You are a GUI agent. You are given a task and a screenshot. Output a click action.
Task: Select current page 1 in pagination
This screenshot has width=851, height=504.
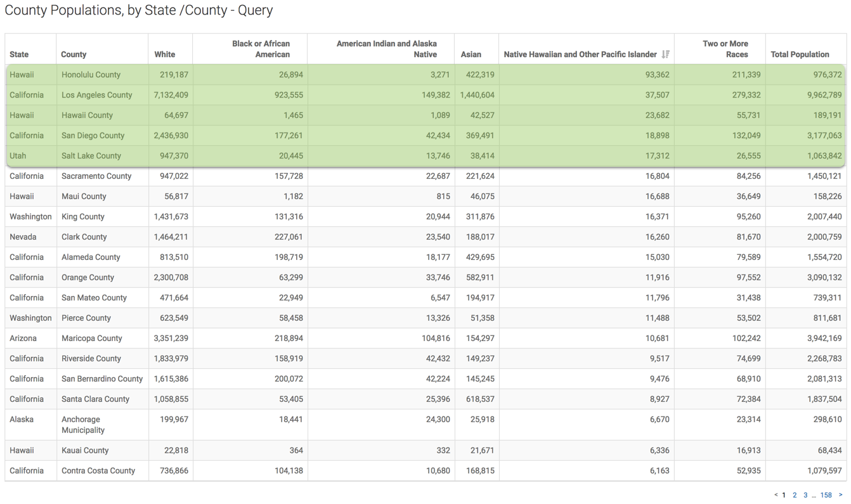click(784, 495)
